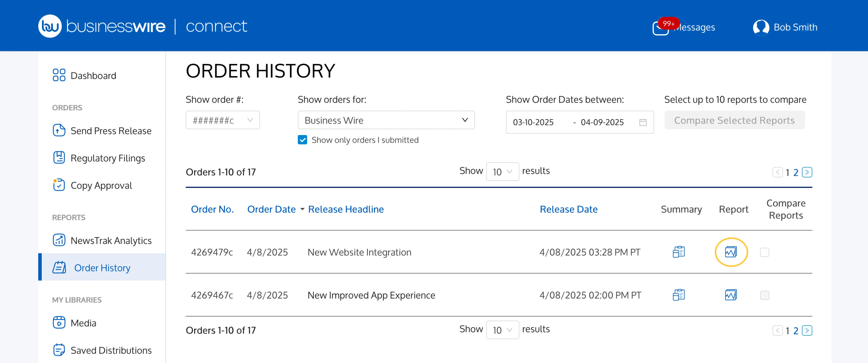The height and width of the screenshot is (363, 868).
Task: Click the start date 03-10-2025 field
Action: coord(533,122)
